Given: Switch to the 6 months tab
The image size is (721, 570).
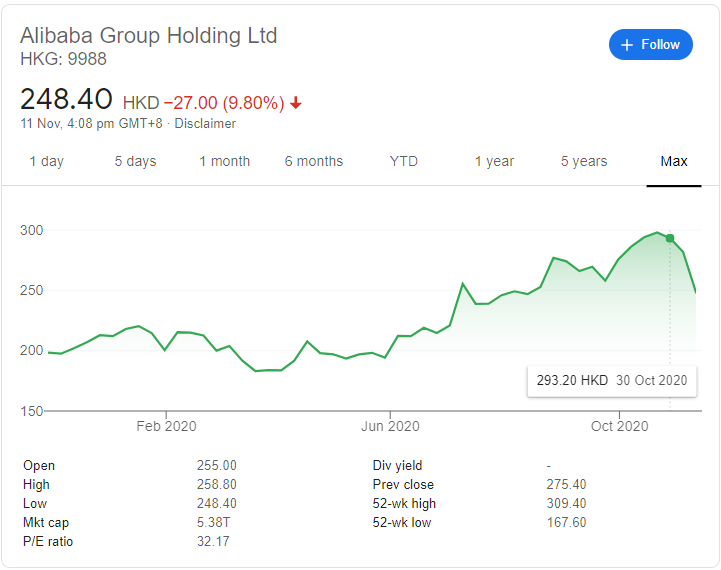Looking at the screenshot, I should click(314, 161).
